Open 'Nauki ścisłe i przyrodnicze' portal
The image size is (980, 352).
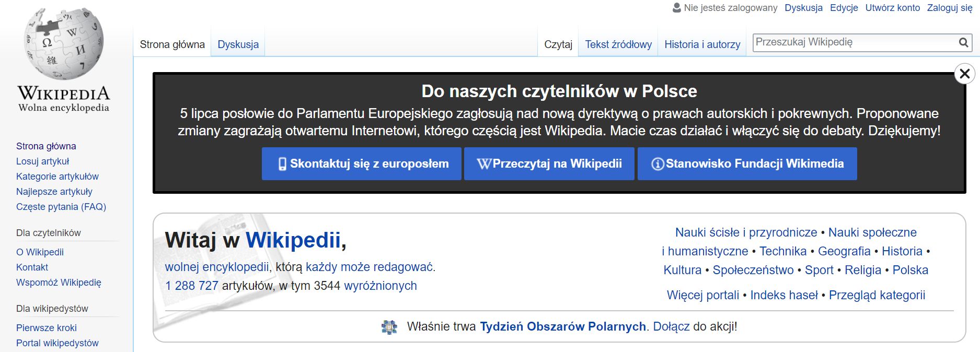(746, 232)
